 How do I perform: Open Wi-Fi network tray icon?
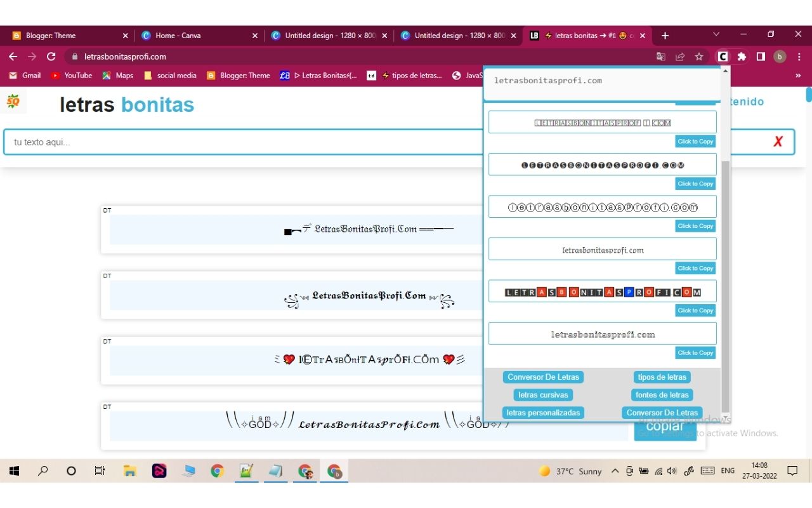[658, 471]
